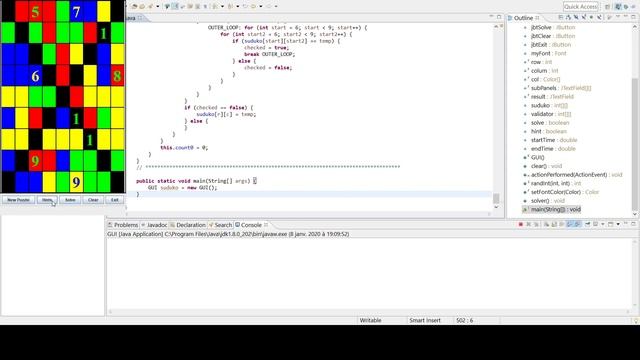Screen dimensions: 640x360
Task: Click the red Sudoku cell showing 9
Action: tap(36, 160)
